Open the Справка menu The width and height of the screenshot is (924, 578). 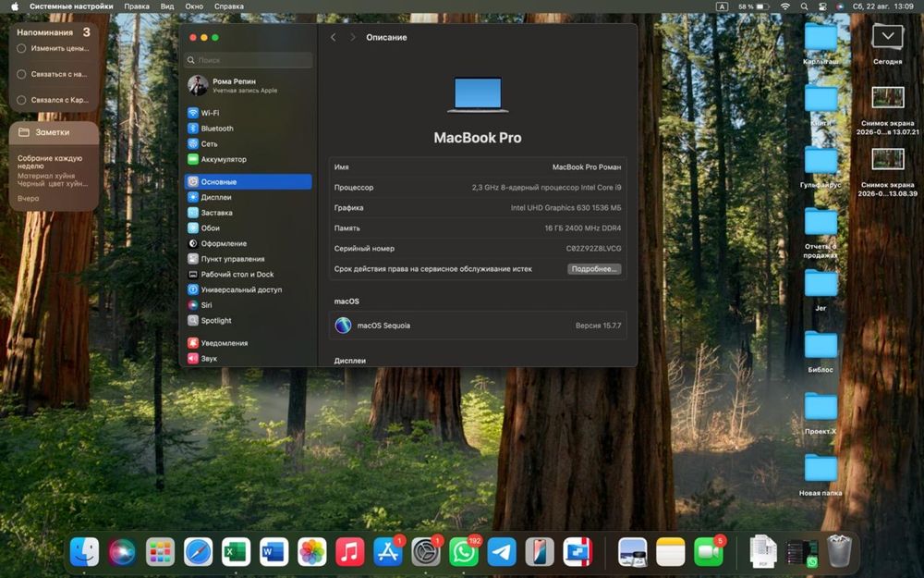pyautogui.click(x=228, y=6)
